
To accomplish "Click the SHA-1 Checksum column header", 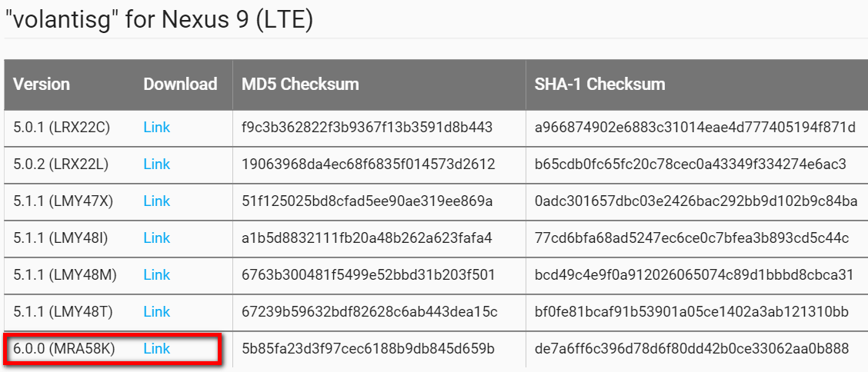I will [599, 84].
